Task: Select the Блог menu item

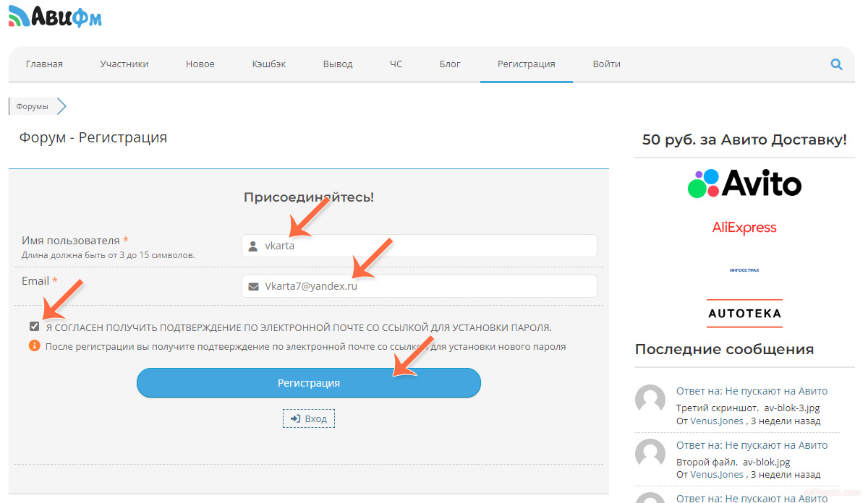Action: pos(450,64)
